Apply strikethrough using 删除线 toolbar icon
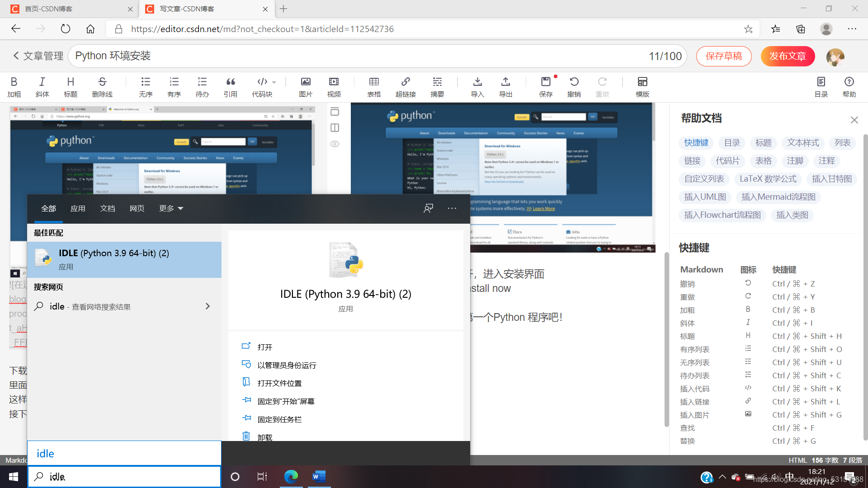 pos(102,87)
